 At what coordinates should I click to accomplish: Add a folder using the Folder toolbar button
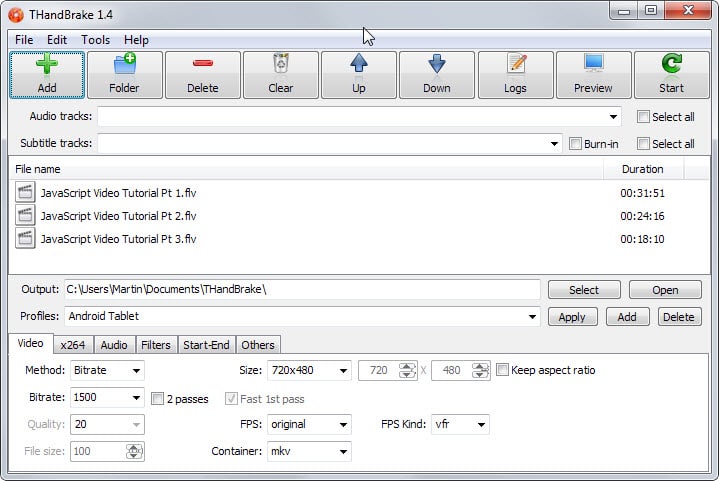(x=125, y=75)
